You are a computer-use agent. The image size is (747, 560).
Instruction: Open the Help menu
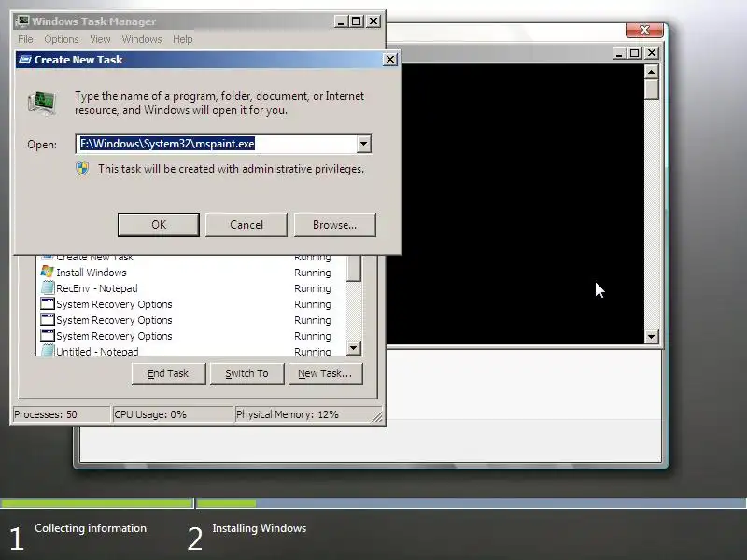coord(182,39)
